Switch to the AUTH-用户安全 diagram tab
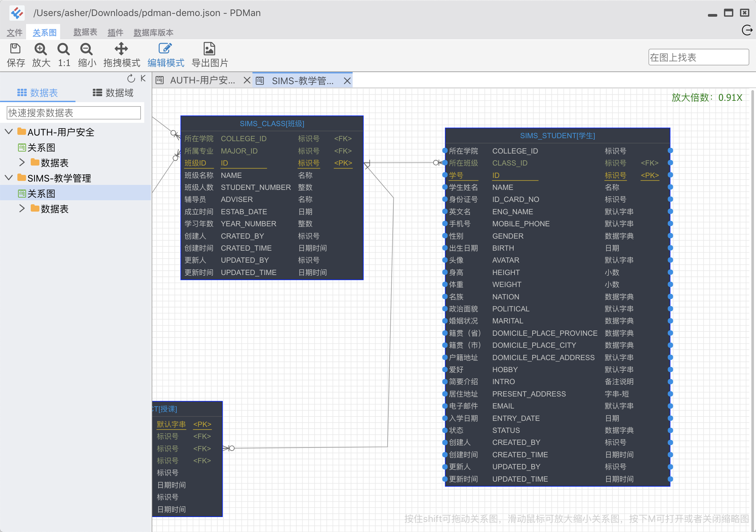The image size is (756, 532). [x=202, y=80]
